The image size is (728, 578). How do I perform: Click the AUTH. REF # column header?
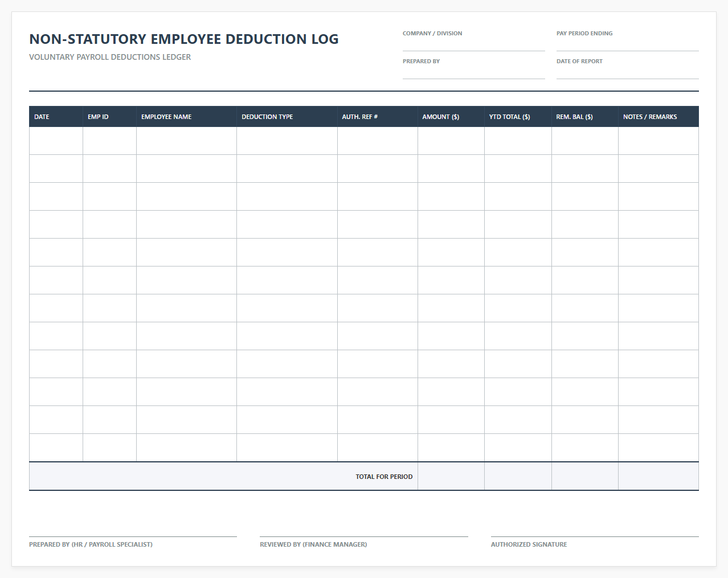click(x=377, y=117)
